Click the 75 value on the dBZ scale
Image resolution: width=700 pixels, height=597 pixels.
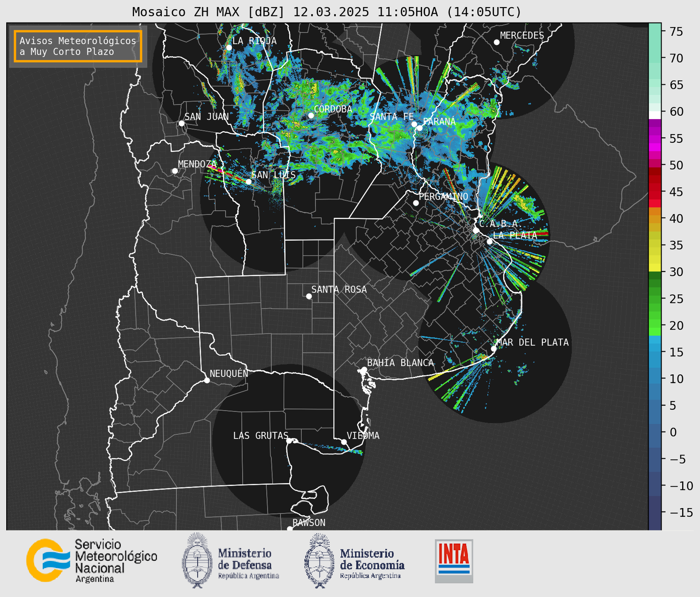676,32
